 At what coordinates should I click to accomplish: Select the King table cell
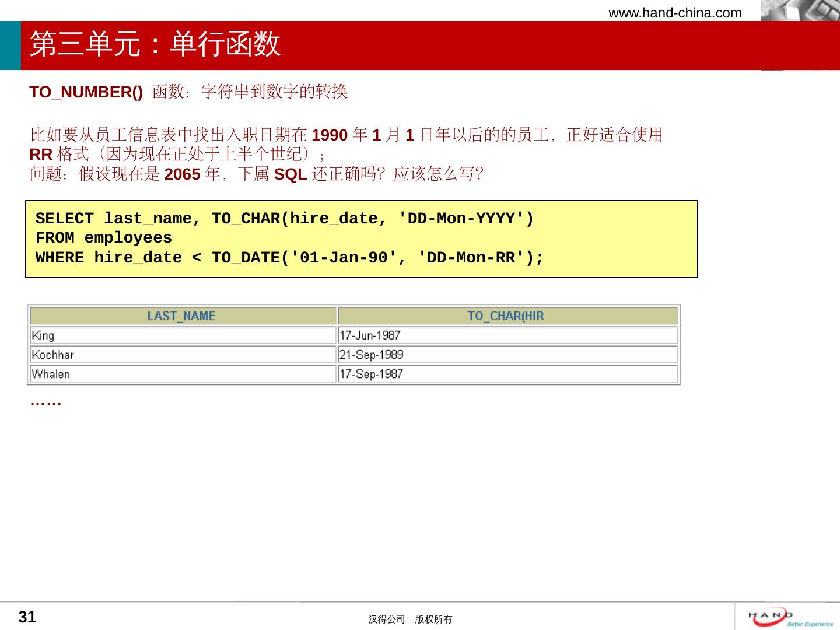click(x=183, y=335)
